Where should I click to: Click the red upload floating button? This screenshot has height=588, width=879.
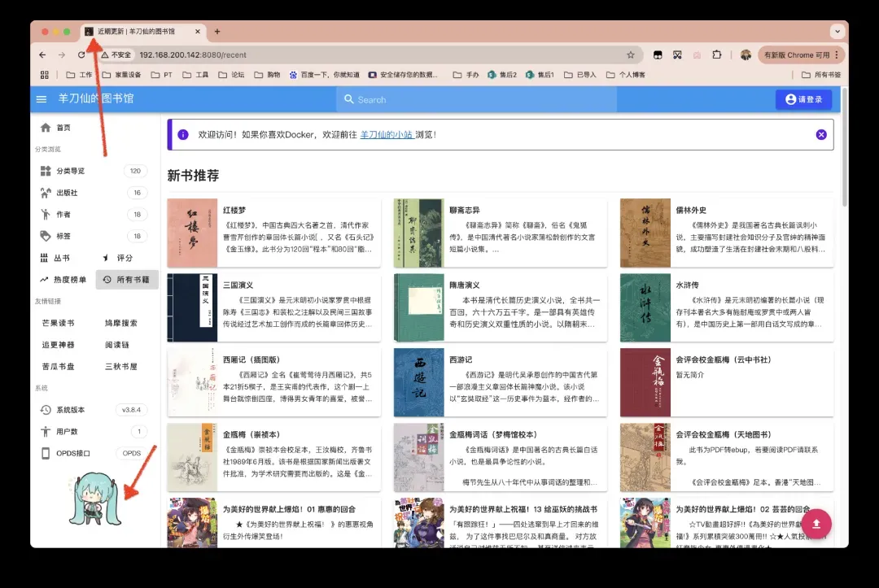coord(816,522)
